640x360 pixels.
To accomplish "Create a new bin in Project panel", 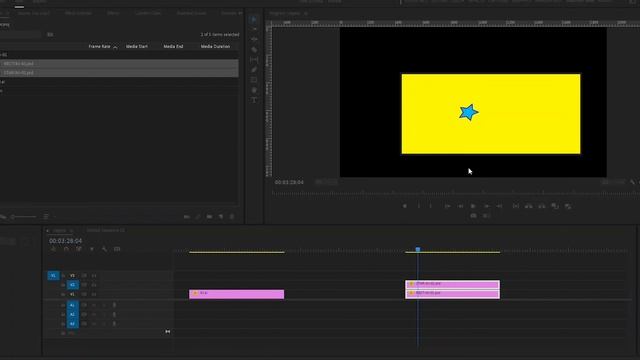I will pos(209,217).
